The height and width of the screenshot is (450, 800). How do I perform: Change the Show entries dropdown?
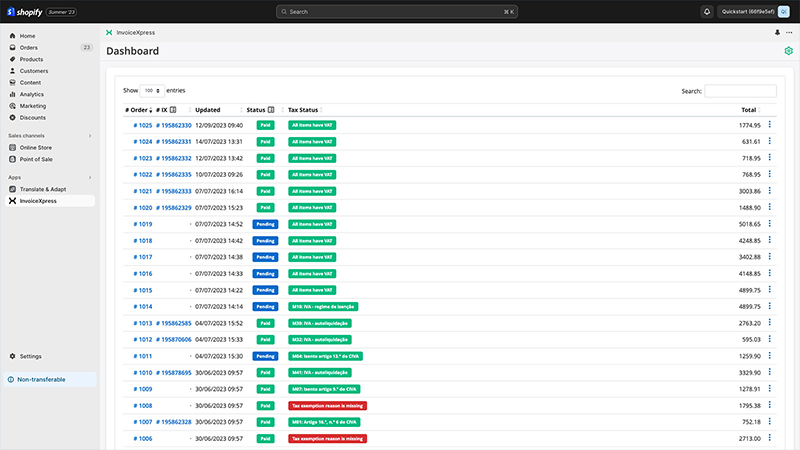[152, 91]
